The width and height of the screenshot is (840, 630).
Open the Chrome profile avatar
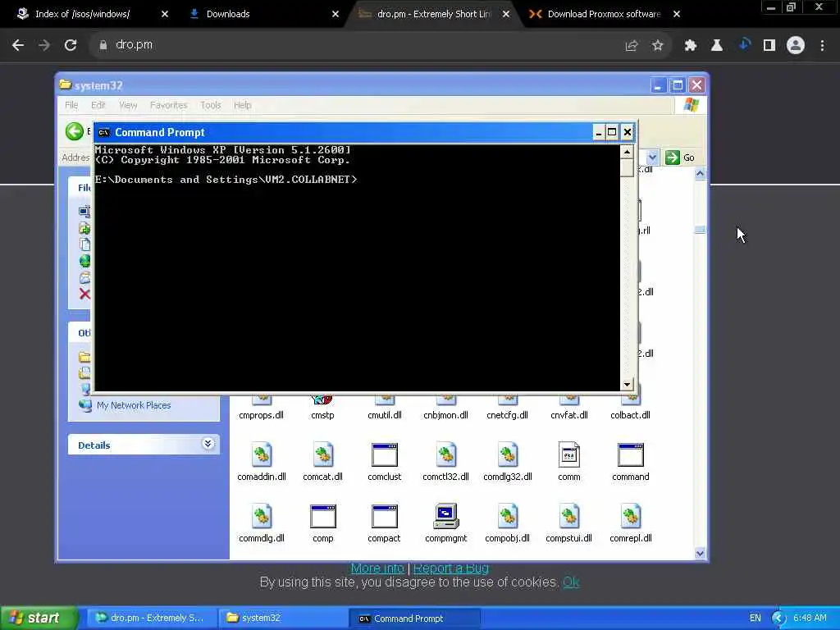tap(796, 45)
